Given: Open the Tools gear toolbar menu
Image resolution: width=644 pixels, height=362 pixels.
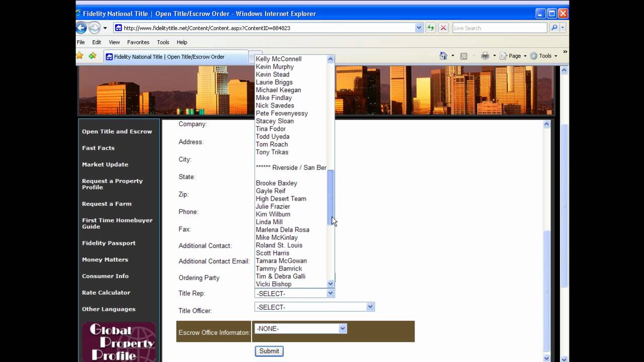Looking at the screenshot, I should coord(543,56).
